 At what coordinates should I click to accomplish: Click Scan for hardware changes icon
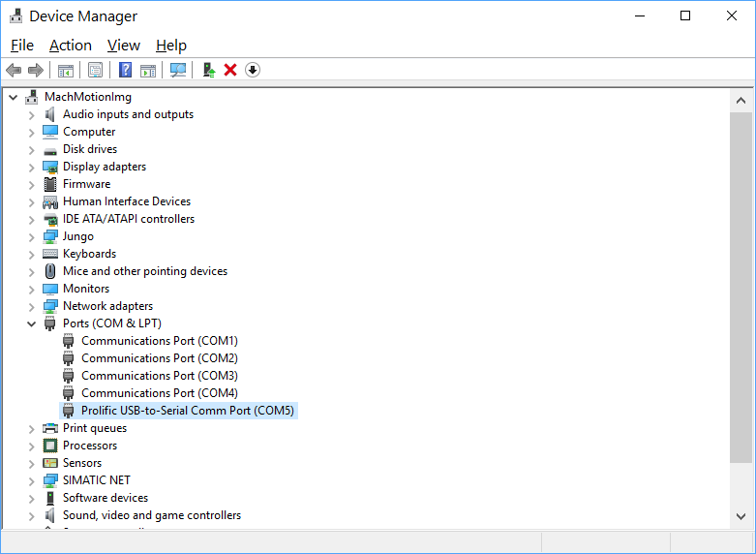[178, 70]
